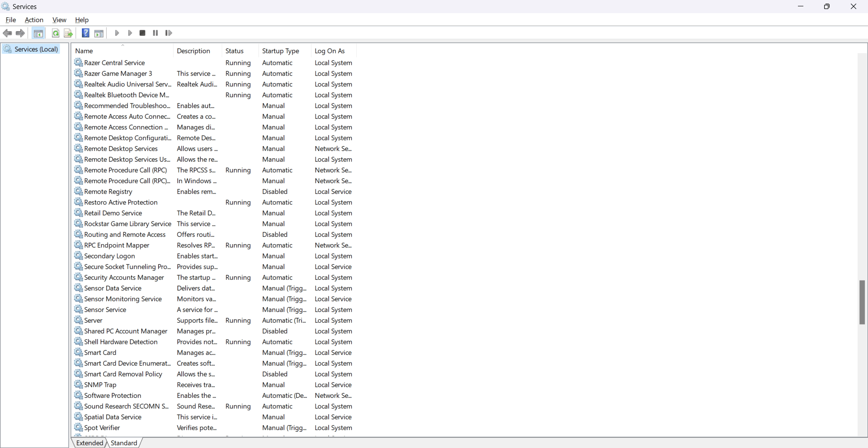
Task: Click the gear icon of Razer Central Service
Action: click(x=79, y=62)
